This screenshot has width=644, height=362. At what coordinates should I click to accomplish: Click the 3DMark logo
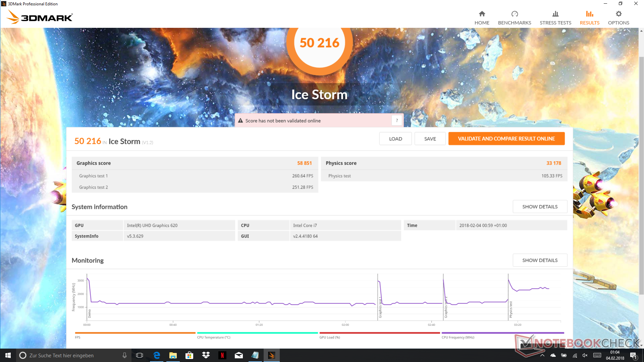(x=40, y=17)
